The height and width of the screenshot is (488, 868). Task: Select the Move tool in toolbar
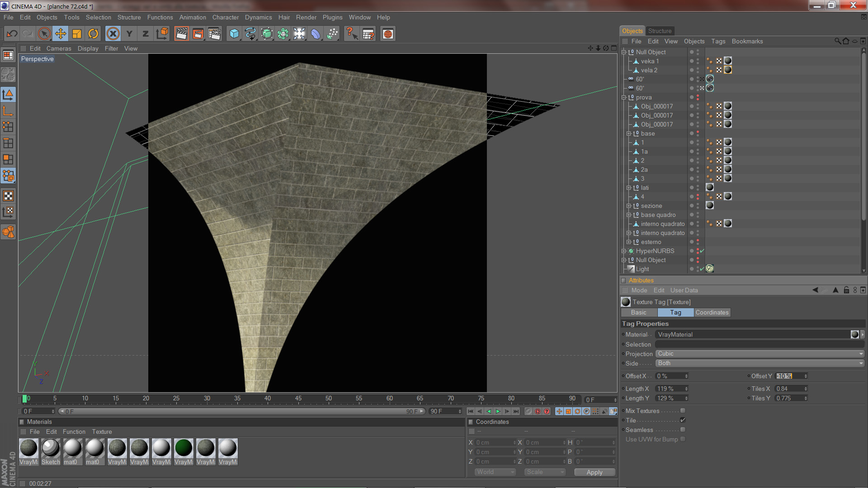[60, 34]
